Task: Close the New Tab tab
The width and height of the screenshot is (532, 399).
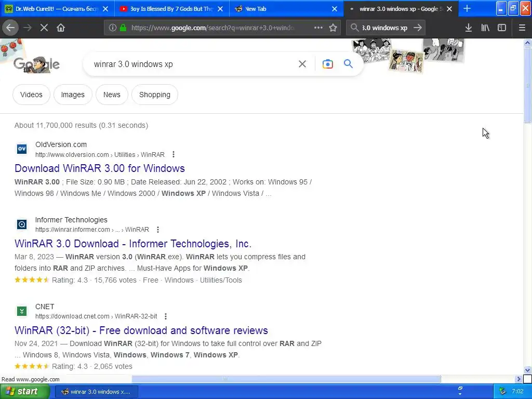Action: coord(335,9)
